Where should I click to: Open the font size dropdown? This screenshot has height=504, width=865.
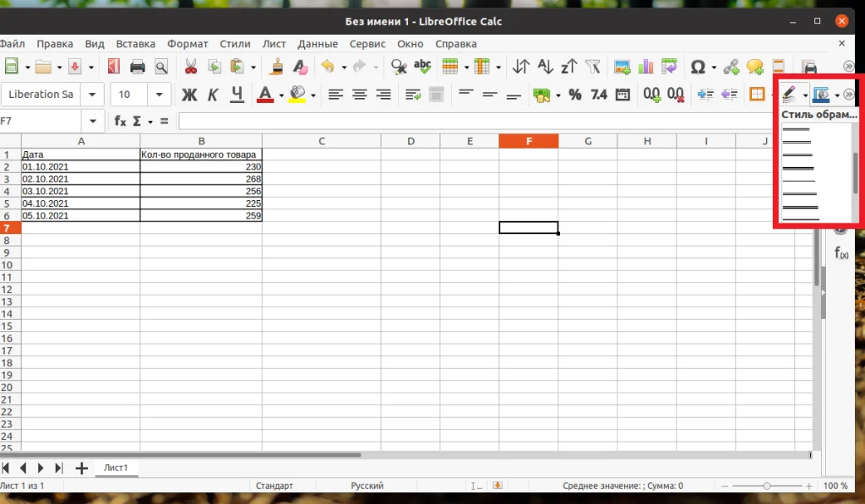(159, 95)
